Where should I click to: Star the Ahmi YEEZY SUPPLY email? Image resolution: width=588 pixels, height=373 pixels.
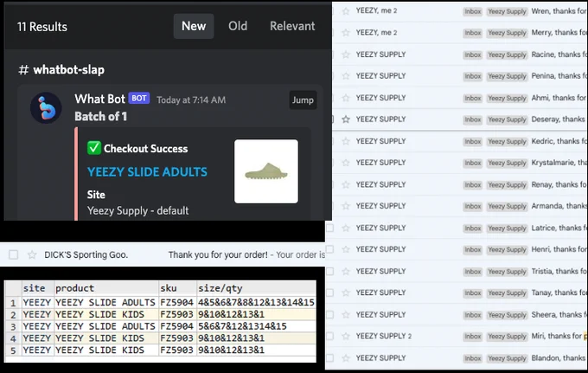coord(346,98)
